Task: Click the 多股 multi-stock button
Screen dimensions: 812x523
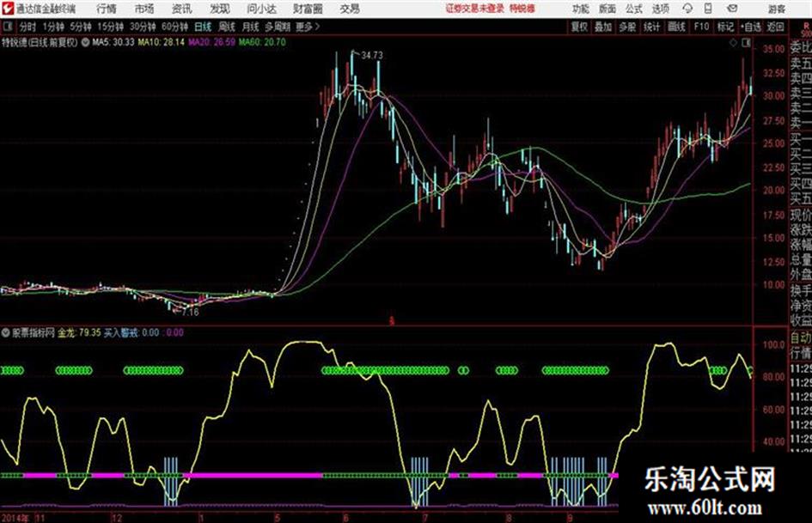Action: click(x=627, y=27)
